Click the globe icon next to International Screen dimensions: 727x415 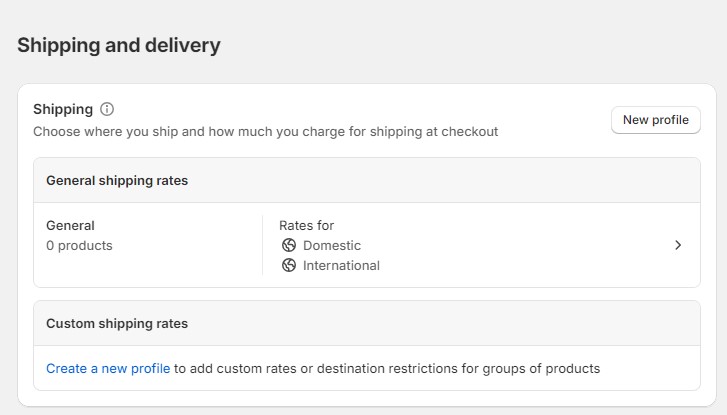click(x=289, y=265)
